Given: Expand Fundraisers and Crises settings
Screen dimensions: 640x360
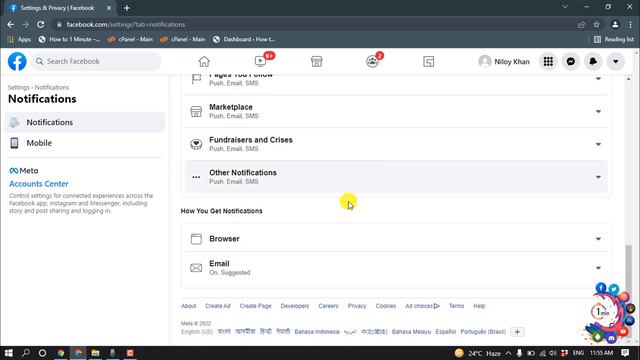Looking at the screenshot, I should point(396,144).
